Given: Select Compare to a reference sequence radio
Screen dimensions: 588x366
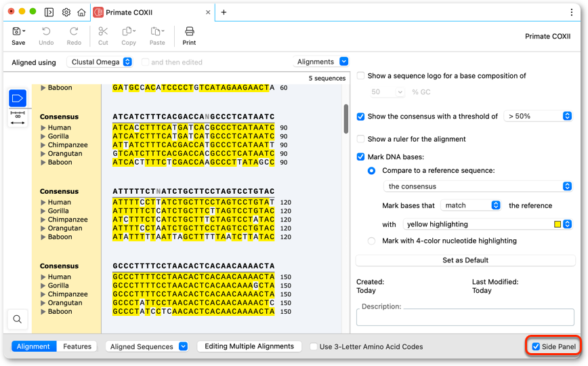Looking at the screenshot, I should click(371, 171).
